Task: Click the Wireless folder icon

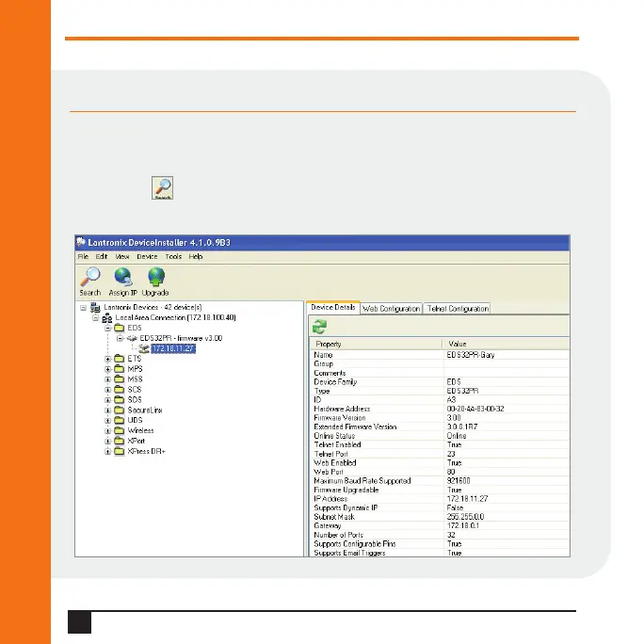Action: 120,430
